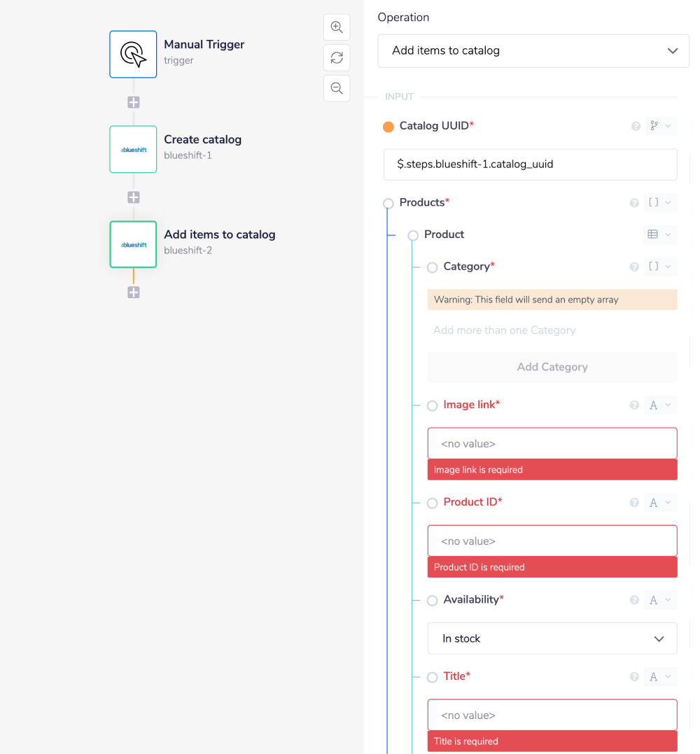Screen dimensions: 700x754
Task: Click the Title text input field
Action: click(552, 715)
